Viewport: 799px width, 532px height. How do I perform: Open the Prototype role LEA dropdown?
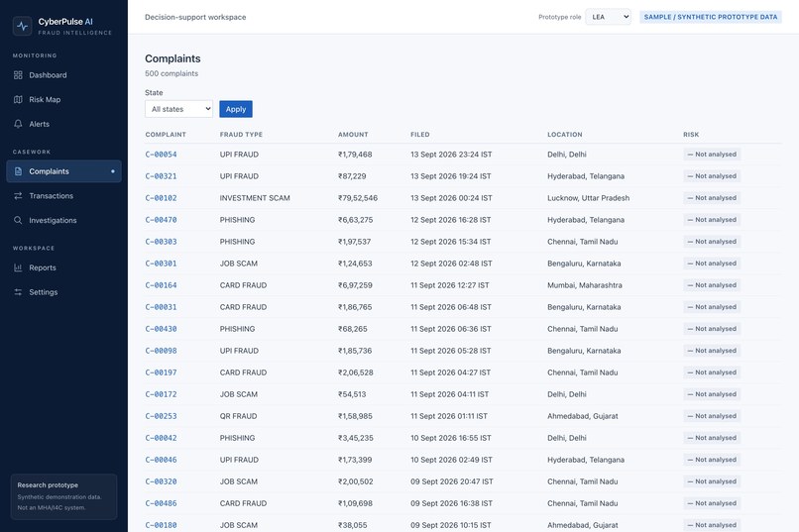point(608,17)
